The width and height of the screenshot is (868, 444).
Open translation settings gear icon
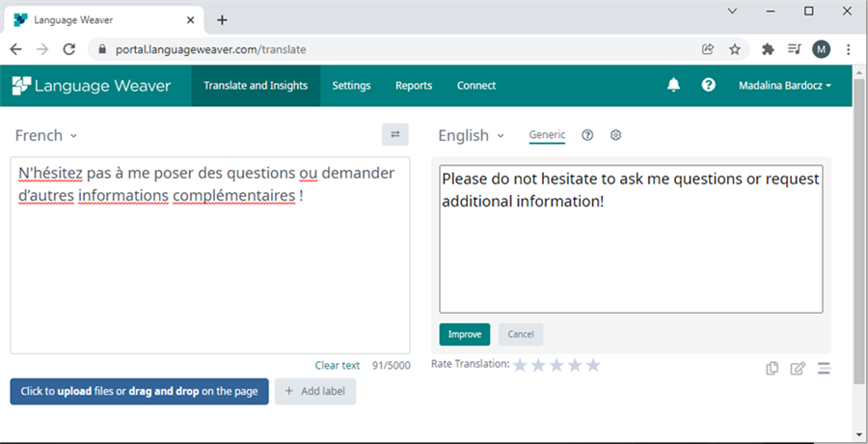(616, 135)
